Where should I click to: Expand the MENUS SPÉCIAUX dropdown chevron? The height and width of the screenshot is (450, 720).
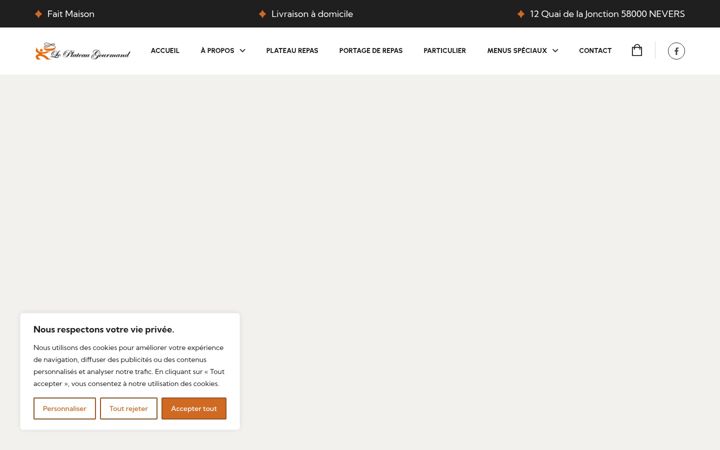pos(555,51)
